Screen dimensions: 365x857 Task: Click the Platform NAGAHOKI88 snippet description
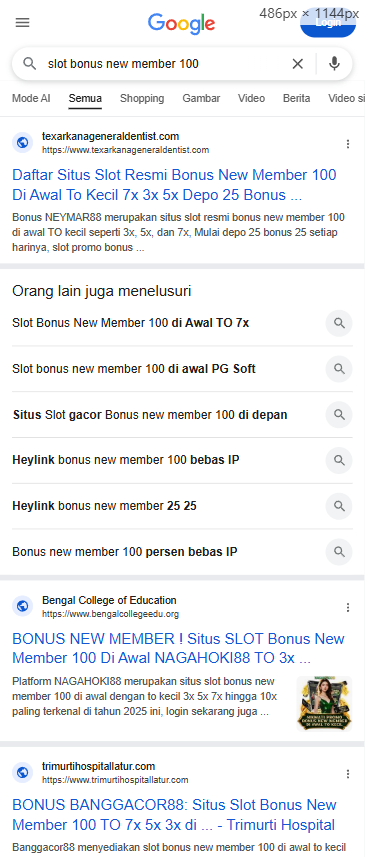[x=145, y=697]
